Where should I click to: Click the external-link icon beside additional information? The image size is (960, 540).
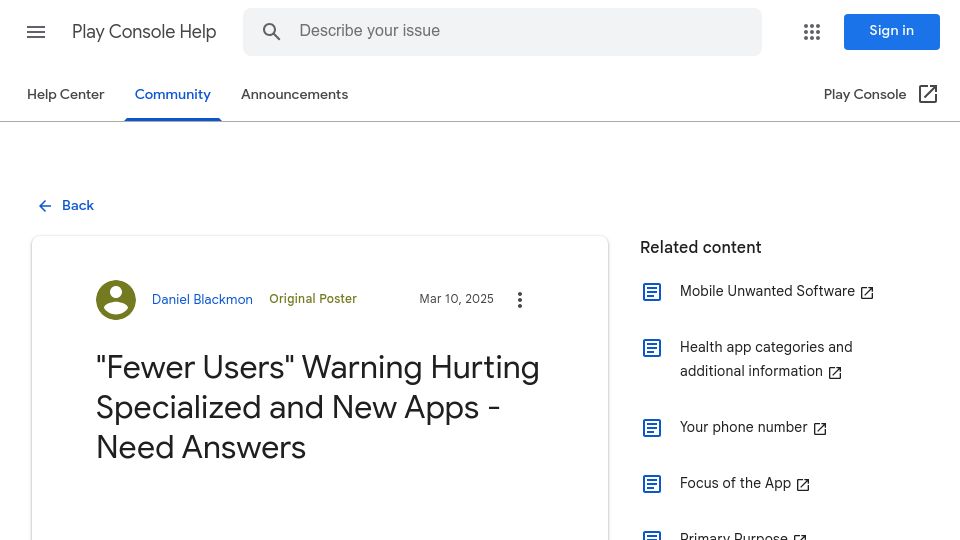click(835, 373)
